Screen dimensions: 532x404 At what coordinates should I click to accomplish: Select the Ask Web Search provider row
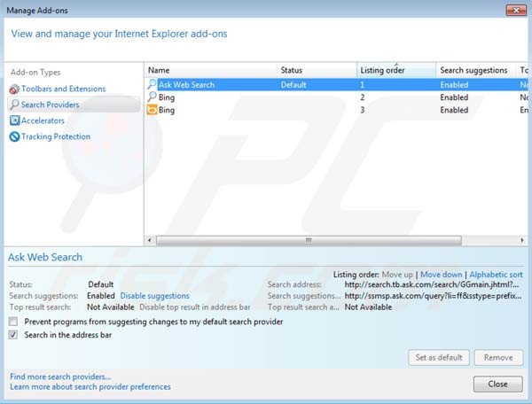336,85
